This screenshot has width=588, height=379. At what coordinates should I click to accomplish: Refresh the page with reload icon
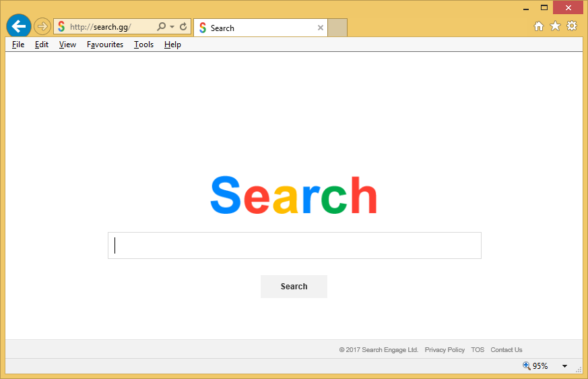183,27
